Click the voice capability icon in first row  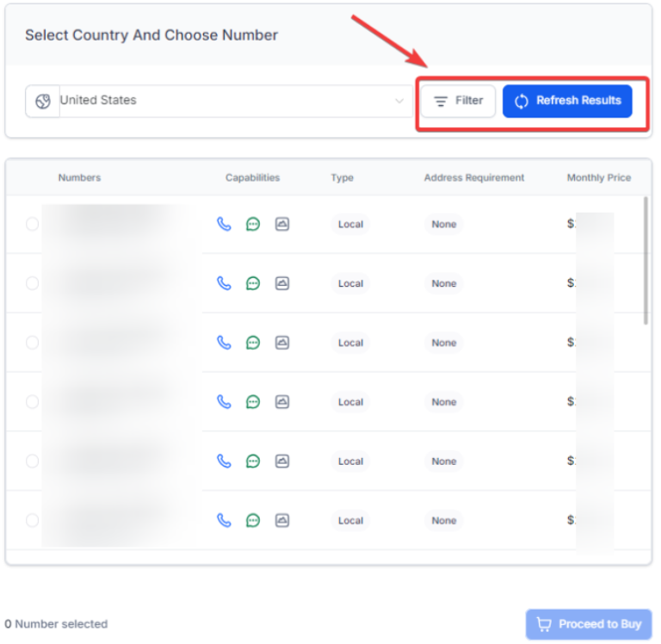pyautogui.click(x=224, y=224)
